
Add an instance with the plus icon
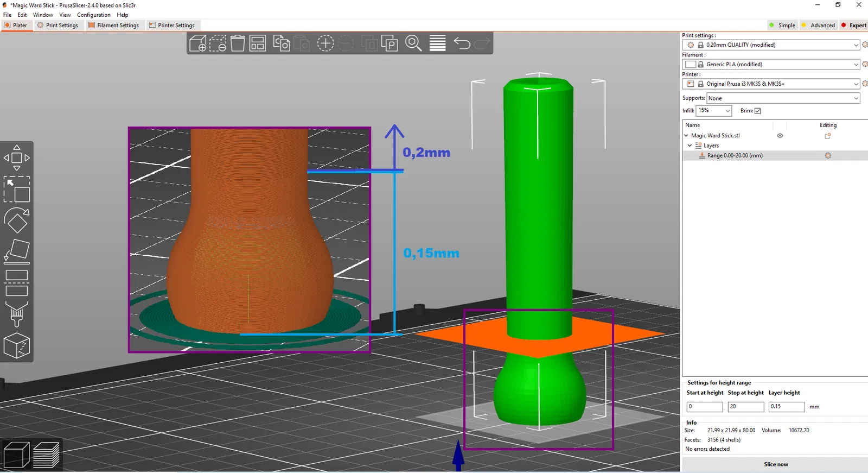click(x=325, y=43)
